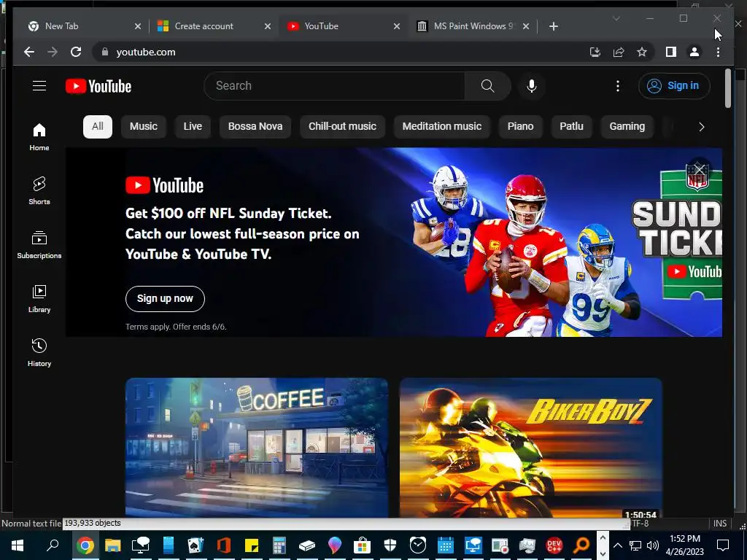Open Windows taskbar search
Image resolution: width=747 pixels, height=560 pixels.
[x=53, y=545]
